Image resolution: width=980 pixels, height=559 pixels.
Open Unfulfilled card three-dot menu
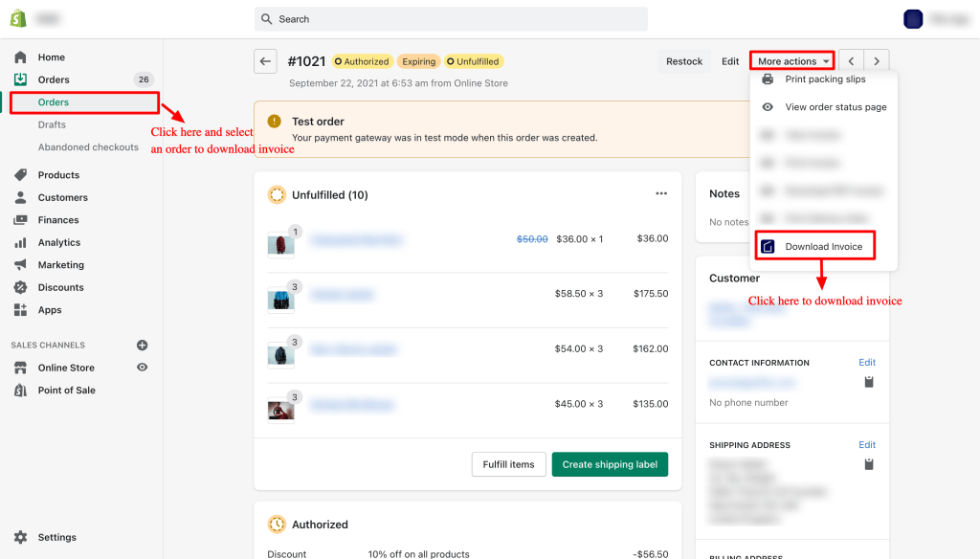[x=661, y=194]
